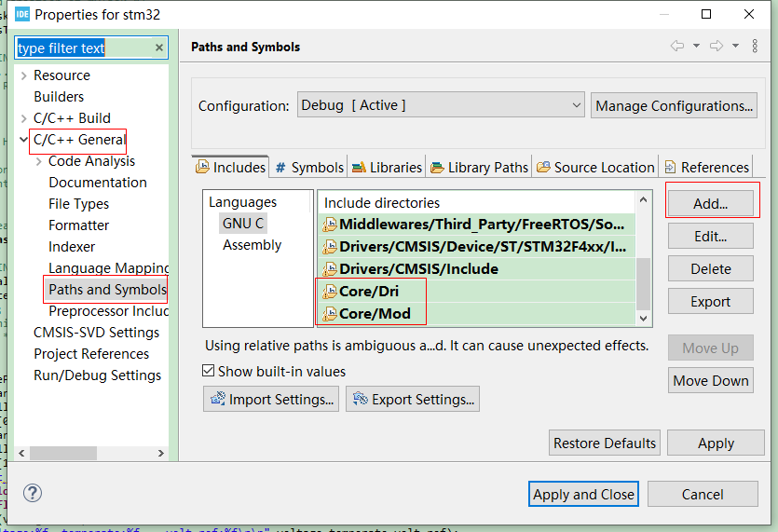Switch to the Includes tab
Viewport: 778px width, 532px height.
pos(230,168)
